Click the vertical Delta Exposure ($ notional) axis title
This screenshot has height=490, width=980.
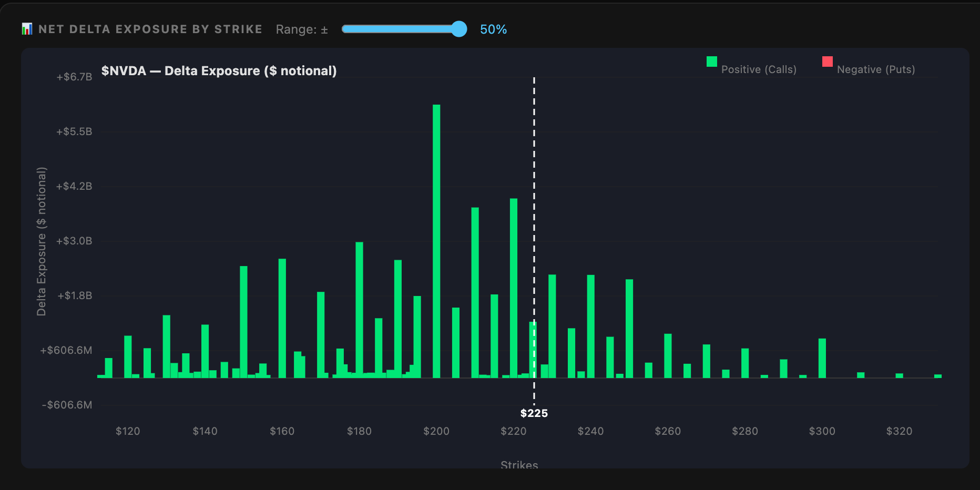[x=42, y=241]
